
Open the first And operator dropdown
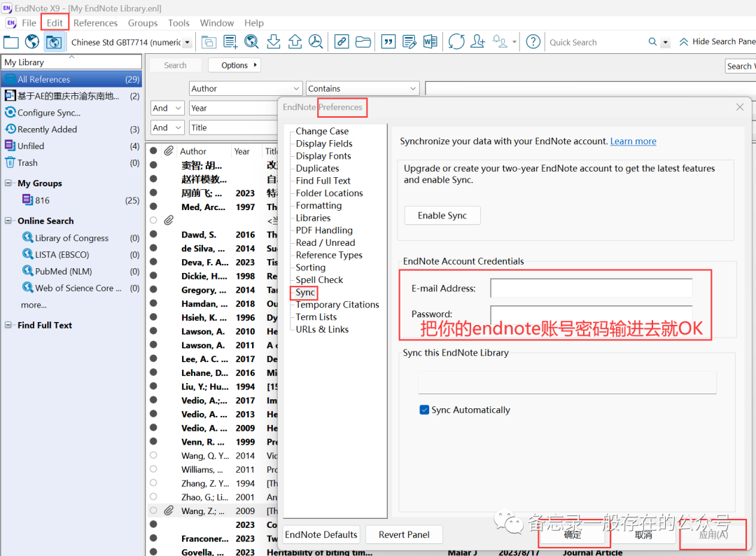(167, 108)
